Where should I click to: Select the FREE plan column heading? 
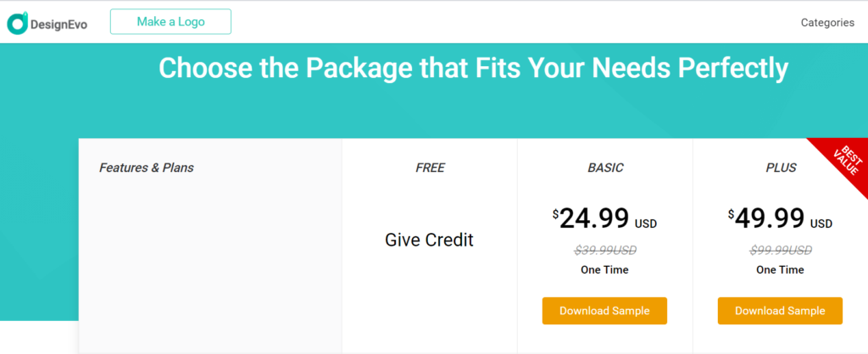[430, 168]
